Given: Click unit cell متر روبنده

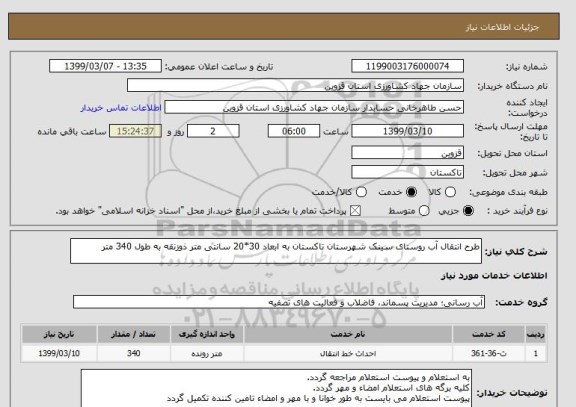Looking at the screenshot, I should [207, 353].
